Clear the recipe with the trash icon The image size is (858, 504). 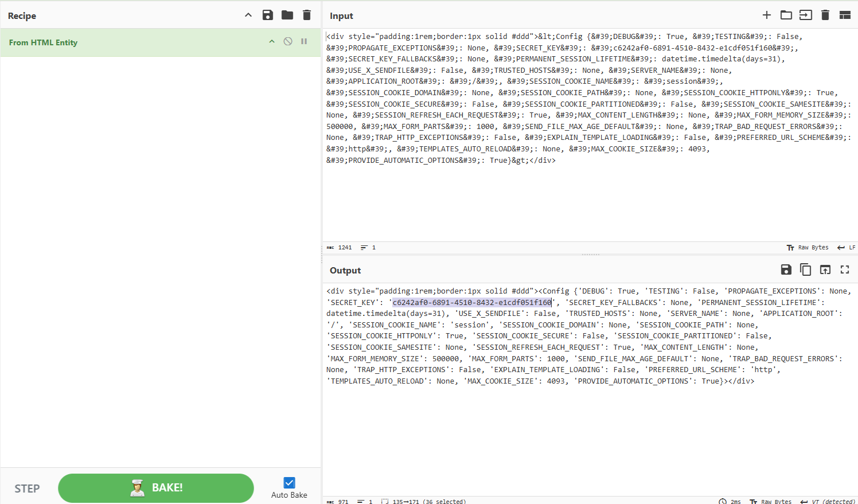click(x=307, y=15)
